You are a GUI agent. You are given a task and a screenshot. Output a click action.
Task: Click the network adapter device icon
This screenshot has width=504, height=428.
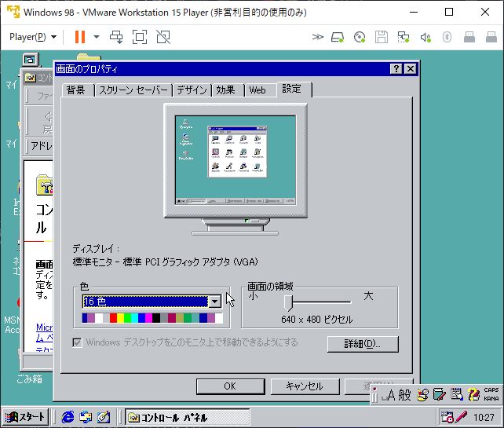tap(403, 37)
